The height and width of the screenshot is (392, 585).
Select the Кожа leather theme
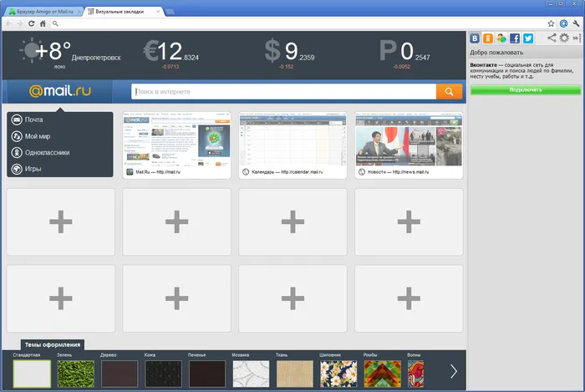click(x=164, y=374)
